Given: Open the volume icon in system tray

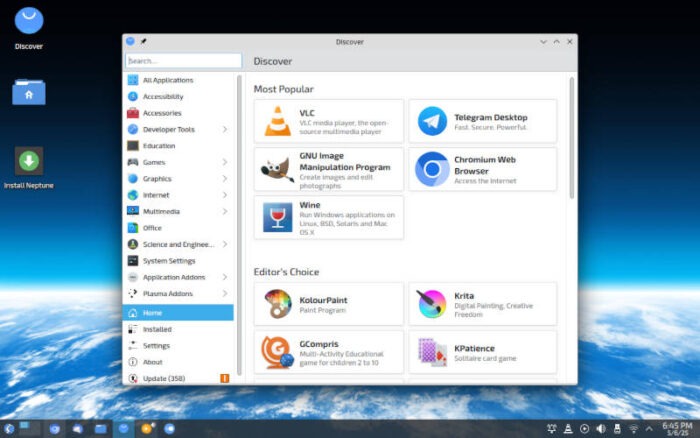Looking at the screenshot, I should tap(601, 429).
